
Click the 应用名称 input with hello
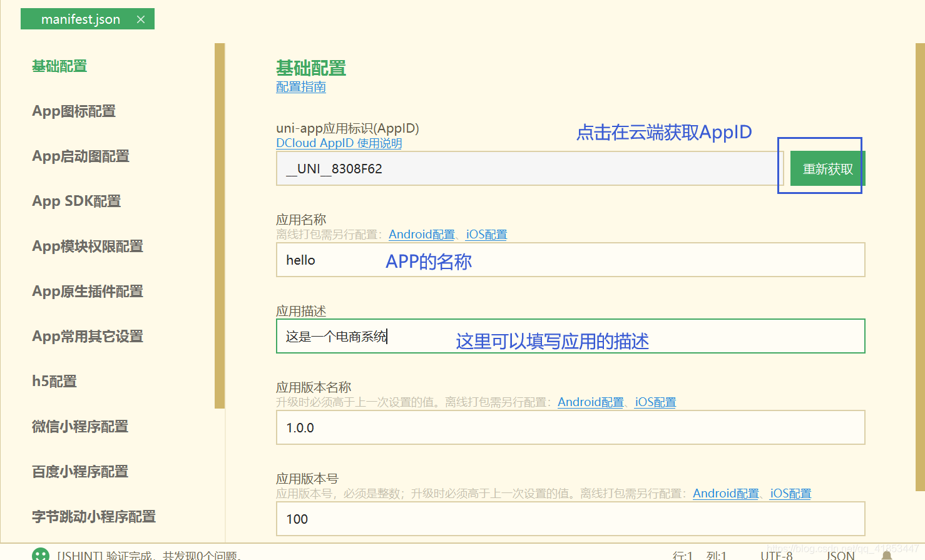pos(571,260)
